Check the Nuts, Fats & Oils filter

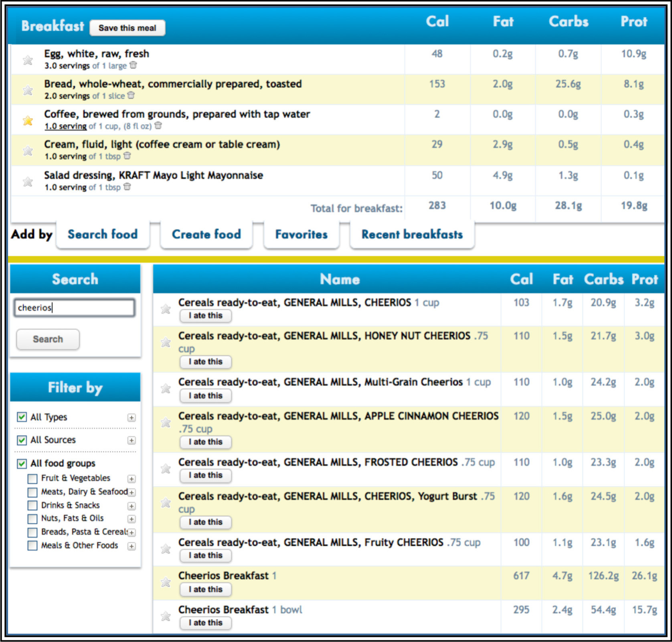[x=32, y=519]
